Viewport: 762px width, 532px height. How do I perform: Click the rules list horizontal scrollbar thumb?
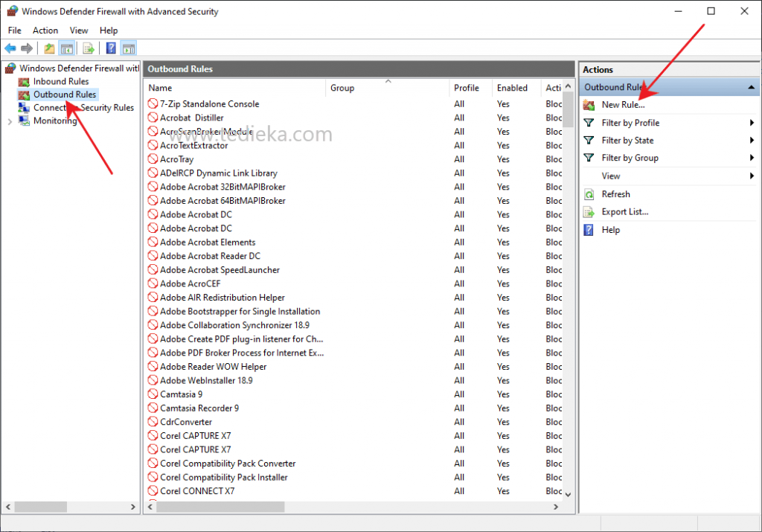(220, 507)
